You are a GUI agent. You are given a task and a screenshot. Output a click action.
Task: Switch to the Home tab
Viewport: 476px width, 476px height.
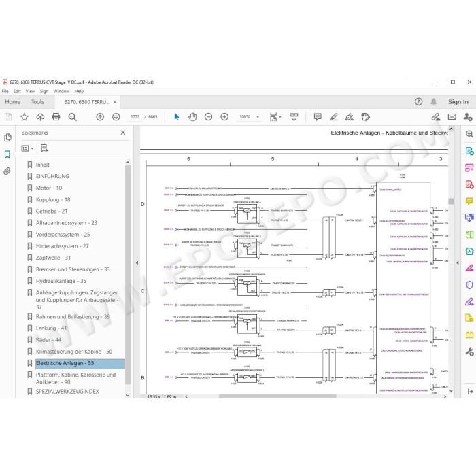tap(13, 102)
